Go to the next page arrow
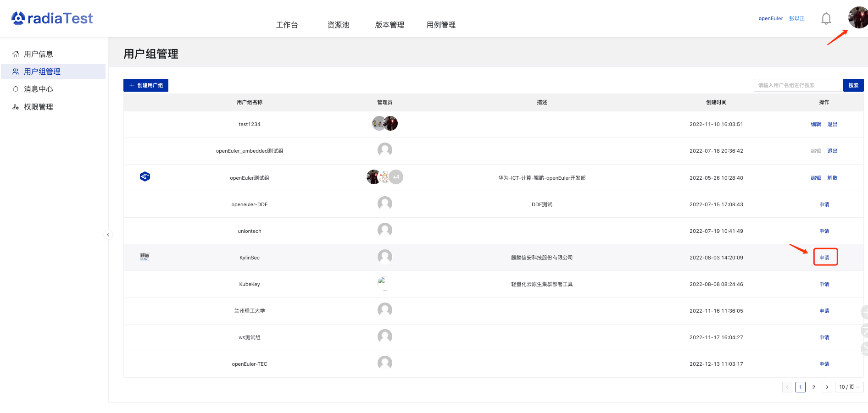Viewport: 868px width, 413px height. point(827,387)
